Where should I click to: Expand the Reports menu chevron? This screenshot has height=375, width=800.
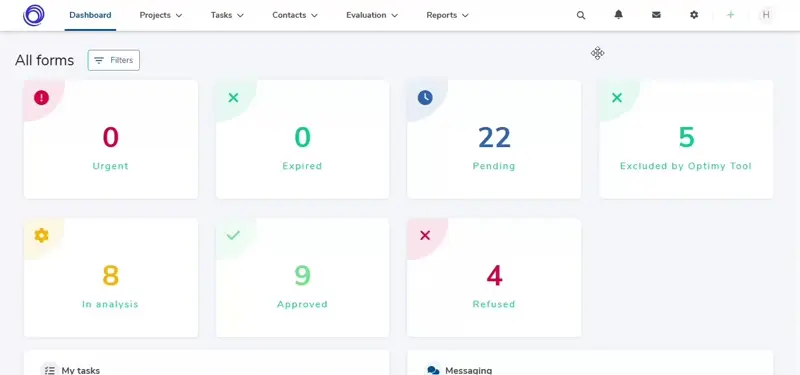(x=465, y=15)
